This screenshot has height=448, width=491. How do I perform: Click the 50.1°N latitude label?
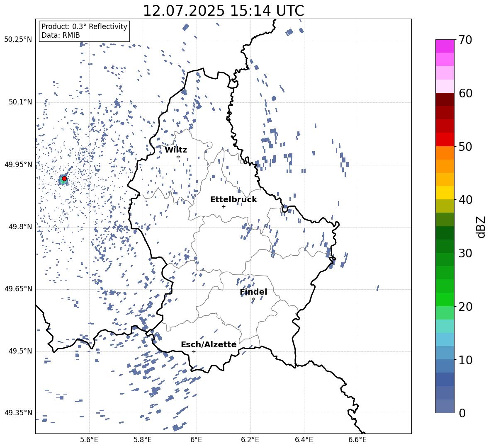20,102
